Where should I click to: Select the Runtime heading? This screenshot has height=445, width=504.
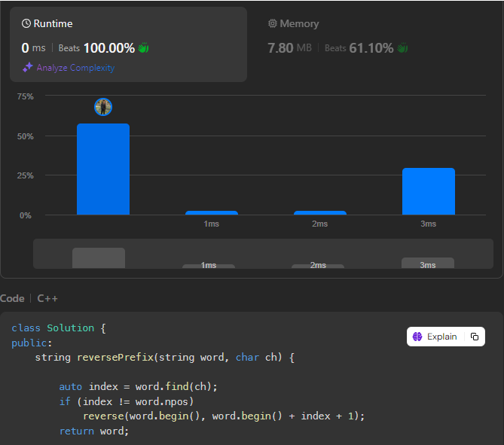[54, 24]
